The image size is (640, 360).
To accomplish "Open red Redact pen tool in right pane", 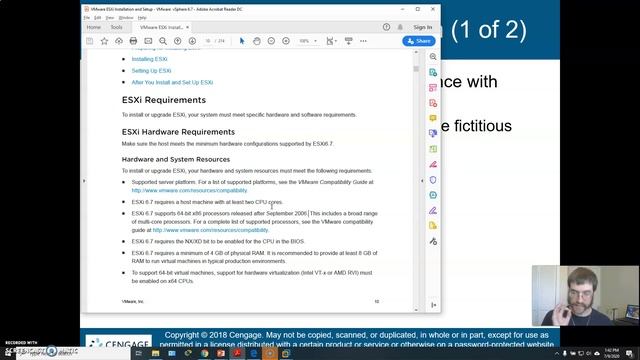I will click(433, 164).
